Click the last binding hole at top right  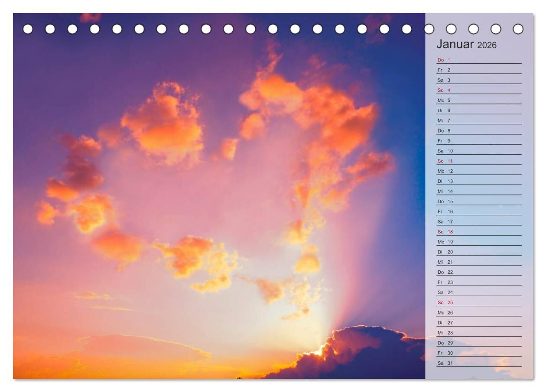pos(518,29)
